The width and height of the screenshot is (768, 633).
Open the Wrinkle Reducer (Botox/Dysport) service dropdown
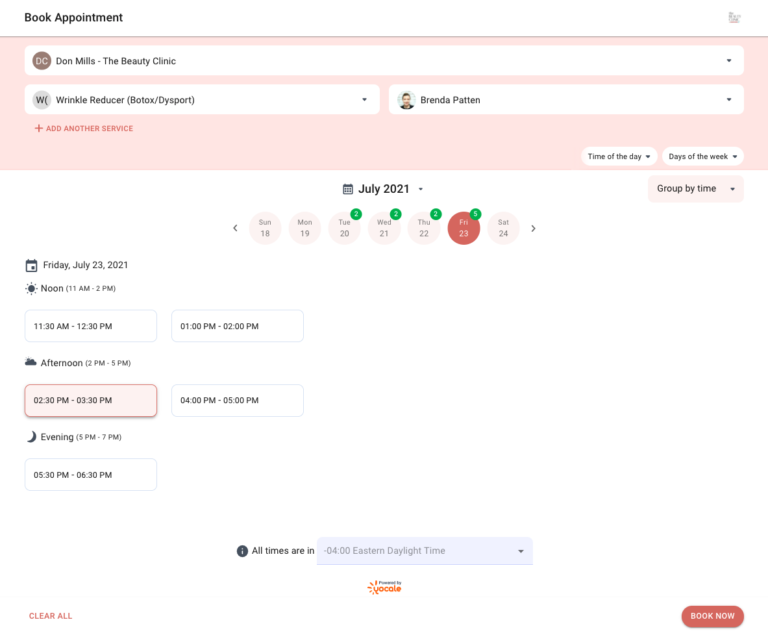click(x=202, y=100)
